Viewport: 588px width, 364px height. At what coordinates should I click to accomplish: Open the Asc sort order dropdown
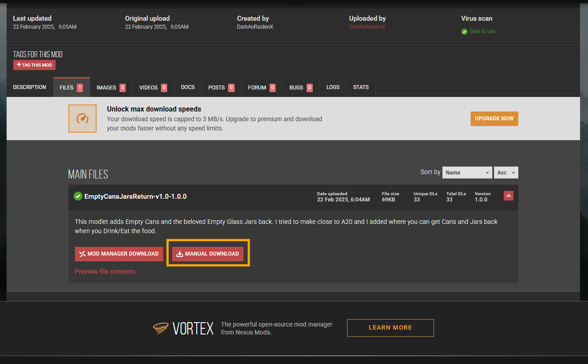point(506,173)
